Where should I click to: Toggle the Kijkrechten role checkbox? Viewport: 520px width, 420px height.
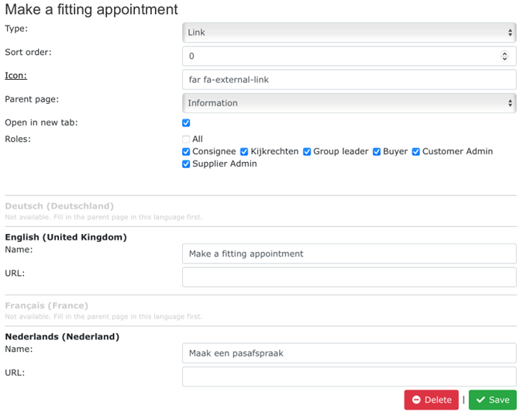tap(244, 152)
